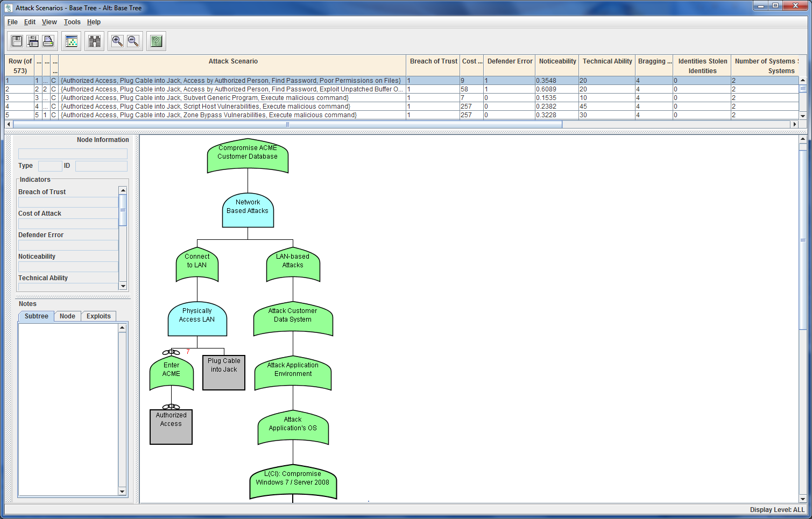Select Compromise ACME Customer Database root node
This screenshot has width=812, height=519.
point(248,155)
